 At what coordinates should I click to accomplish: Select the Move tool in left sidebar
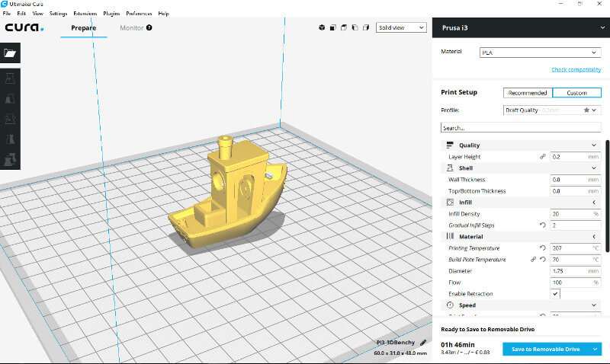(x=10, y=78)
